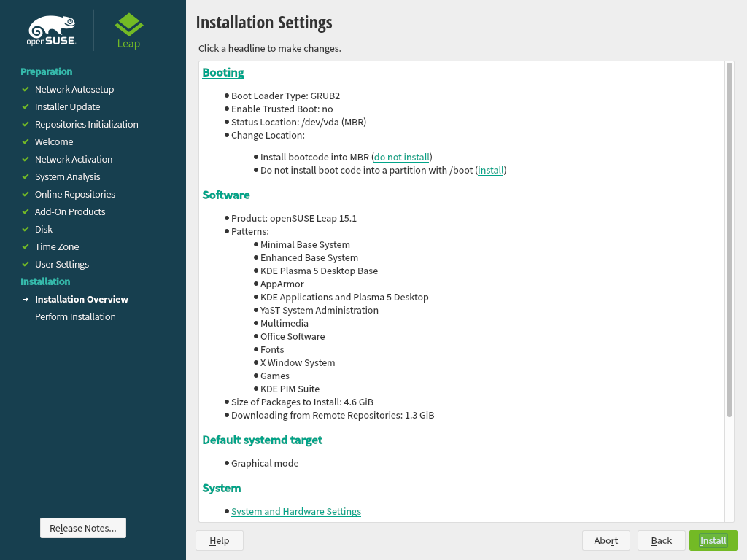The height and width of the screenshot is (560, 747).
Task: Click the 'Installation Settings' title
Action: pyautogui.click(x=264, y=23)
